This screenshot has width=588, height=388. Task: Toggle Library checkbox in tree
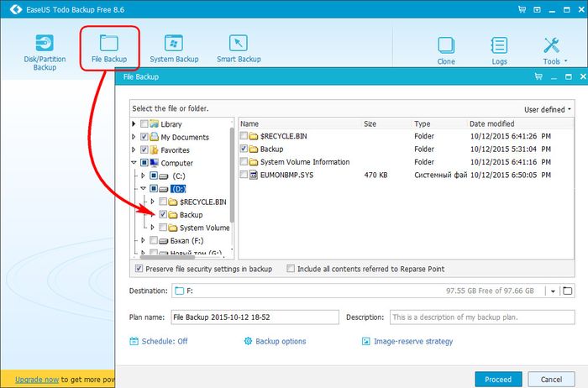pos(144,123)
